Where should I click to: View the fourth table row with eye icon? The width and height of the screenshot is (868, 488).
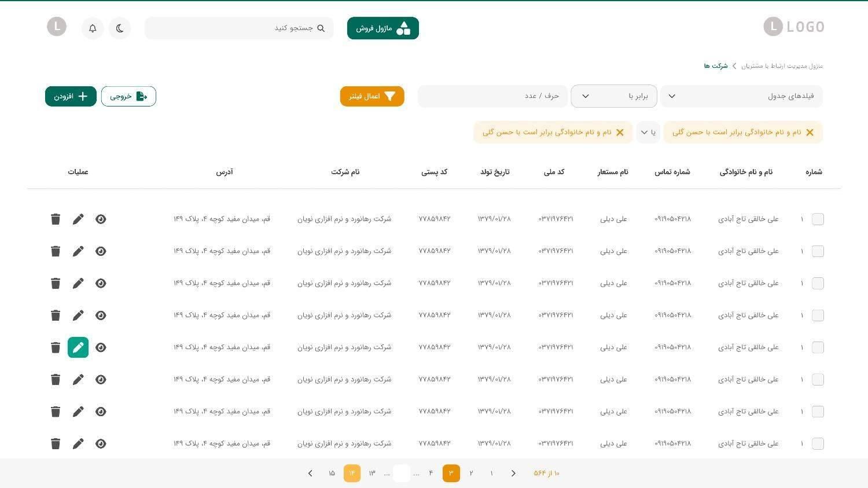101,315
